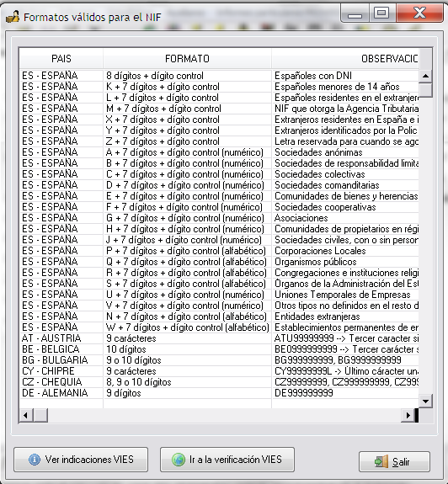
Task: Select the 'K + 7 dígitos + dígito control' cell
Action: coord(188,87)
